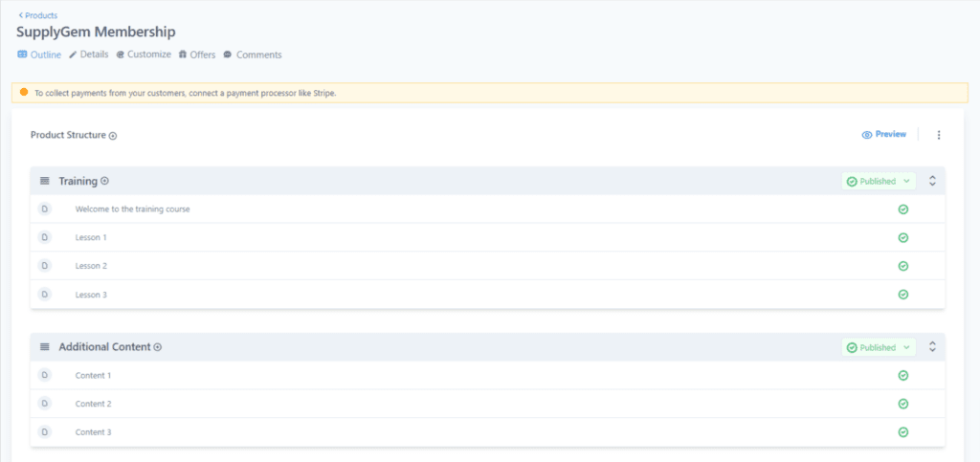The image size is (980, 462).
Task: Click the SupplyGem Membership heading
Action: (96, 32)
